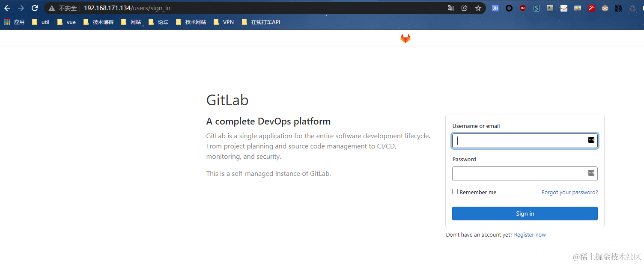This screenshot has width=644, height=264.
Task: Go back using the browser back arrow
Action: pos(7,8)
